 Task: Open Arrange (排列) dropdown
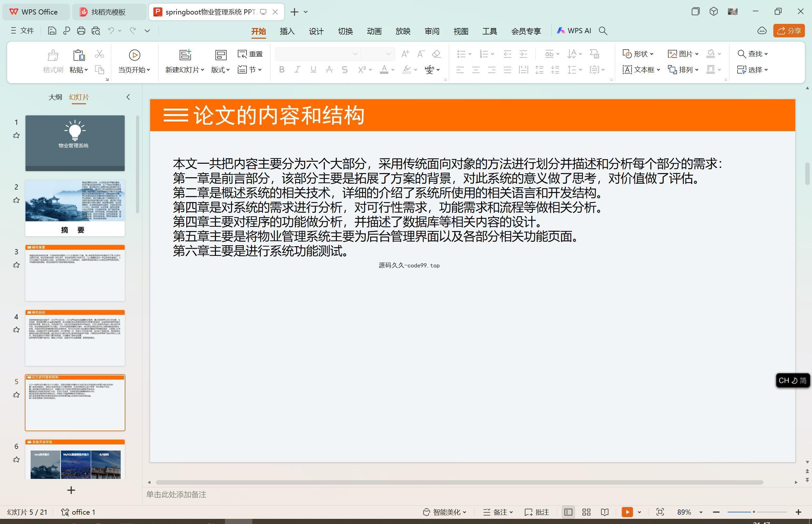pos(683,70)
